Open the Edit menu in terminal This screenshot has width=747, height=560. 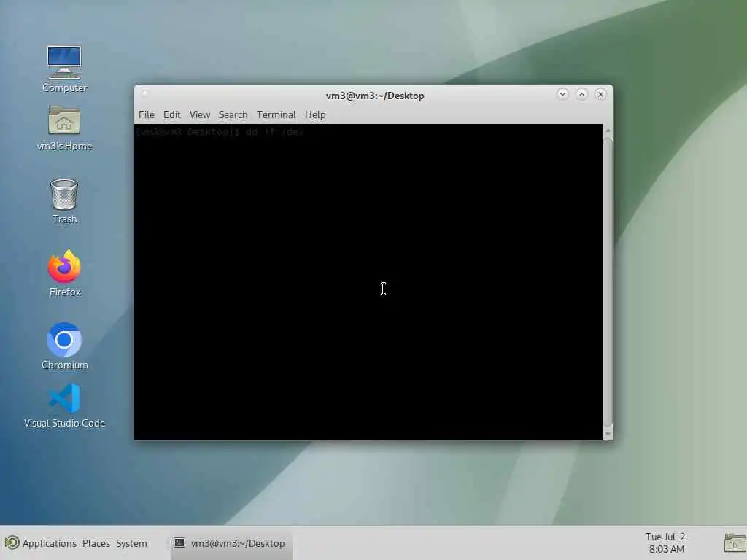point(171,114)
